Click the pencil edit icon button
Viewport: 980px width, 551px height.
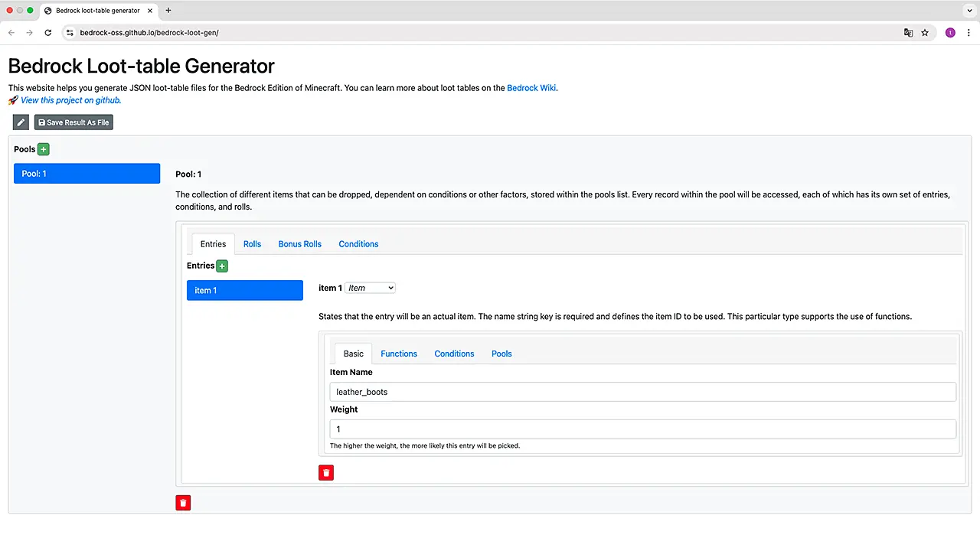(21, 122)
